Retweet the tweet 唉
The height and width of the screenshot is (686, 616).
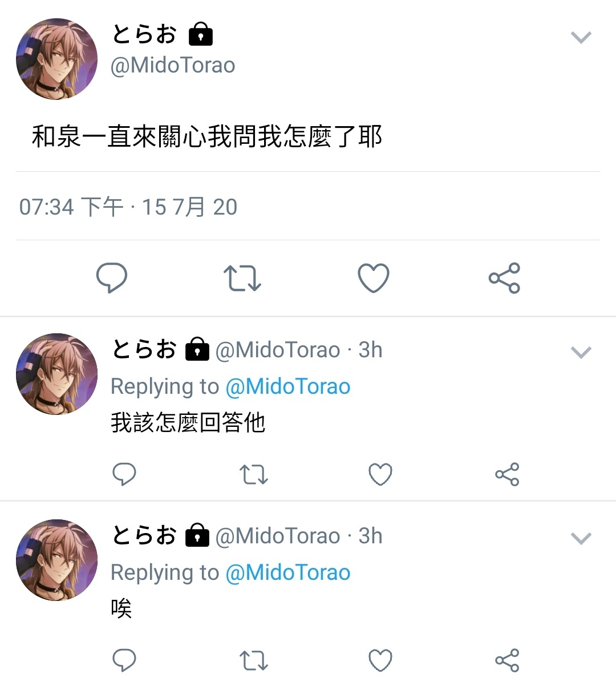pyautogui.click(x=253, y=660)
